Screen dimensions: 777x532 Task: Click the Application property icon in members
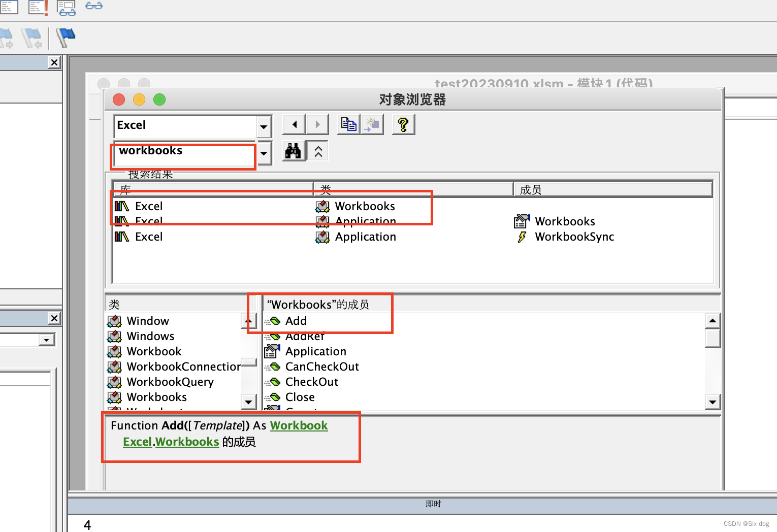[272, 351]
